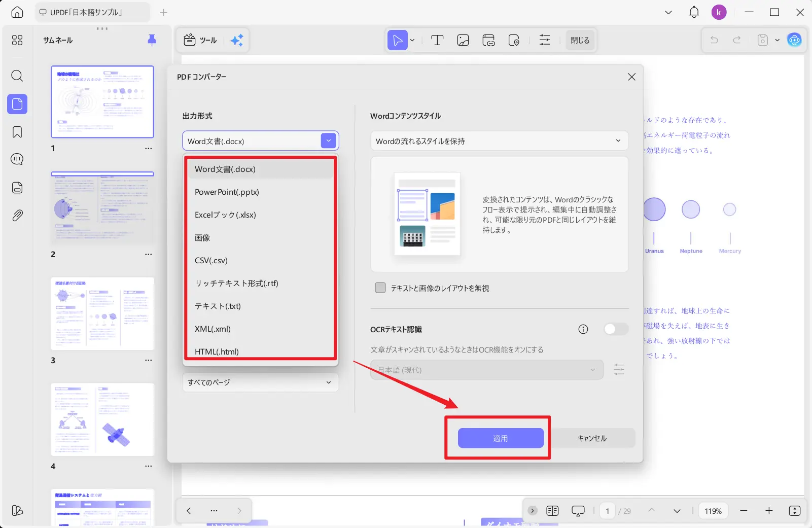Click the 119% zoom level field

click(713, 511)
